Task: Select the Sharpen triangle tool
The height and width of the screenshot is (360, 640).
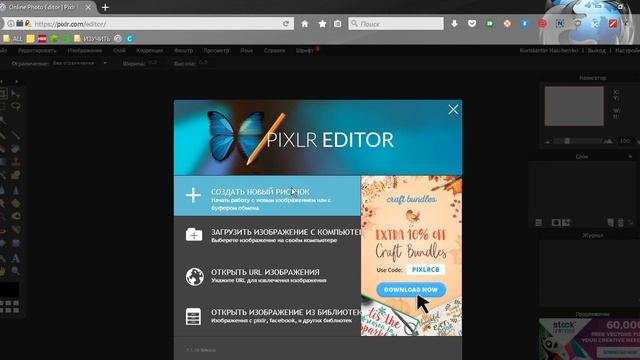Action: click(x=16, y=190)
